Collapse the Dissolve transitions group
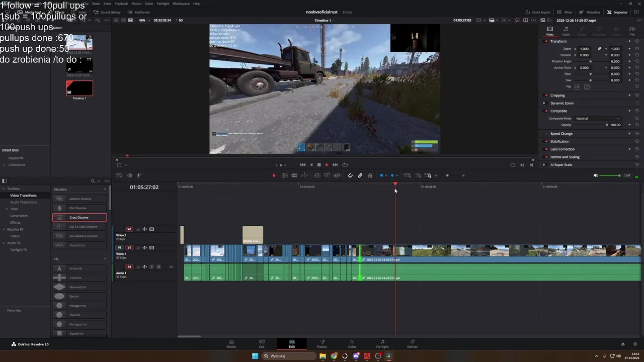 [x=105, y=189]
